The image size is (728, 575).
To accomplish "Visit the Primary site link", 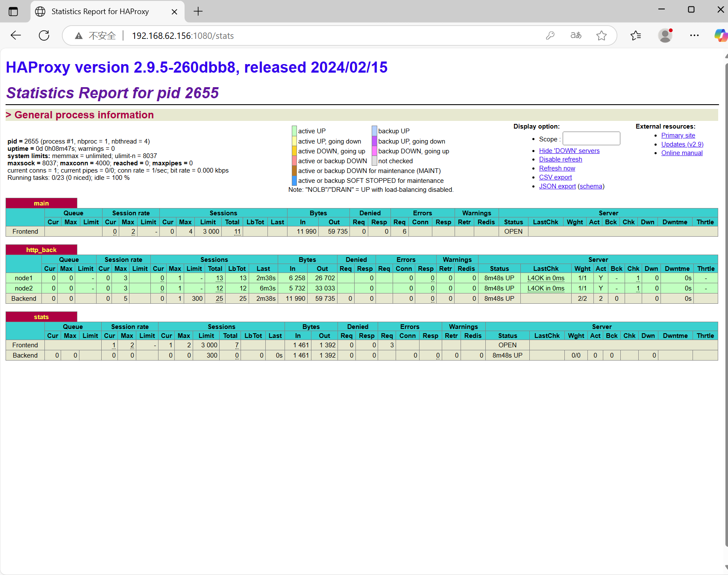I will 678,135.
